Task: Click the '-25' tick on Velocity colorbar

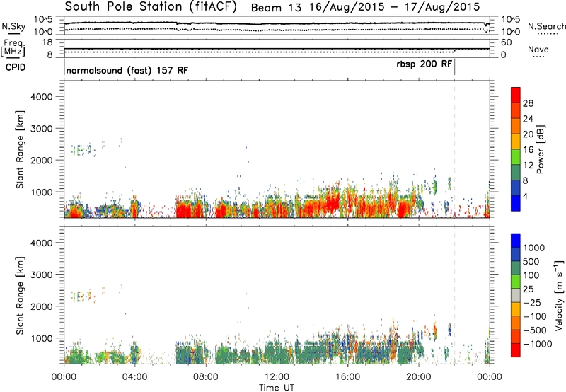Action: [533, 302]
